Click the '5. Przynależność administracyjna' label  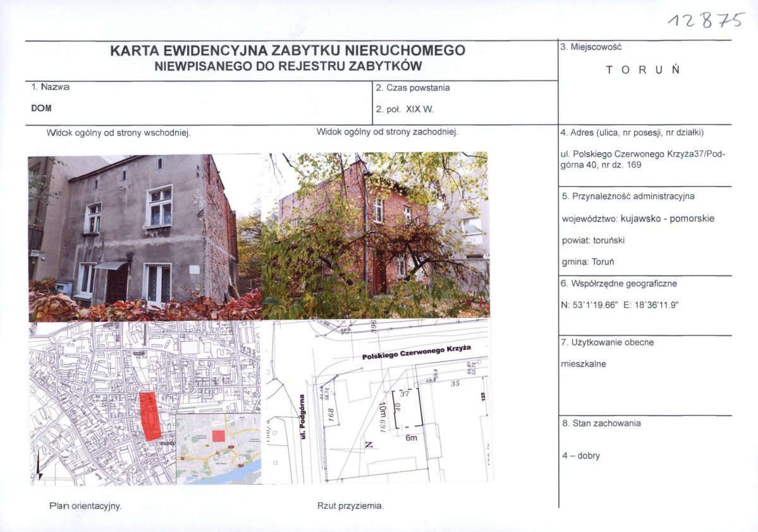(628, 196)
